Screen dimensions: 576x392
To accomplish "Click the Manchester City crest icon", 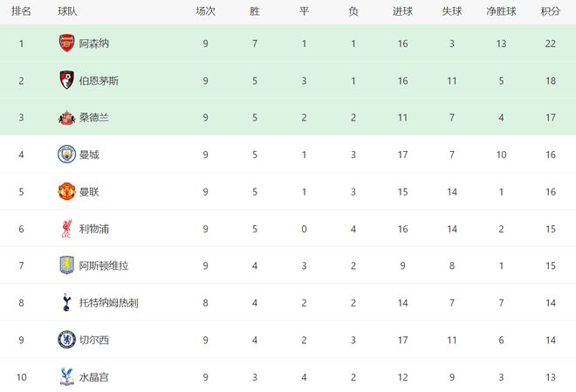I will 66,155.
